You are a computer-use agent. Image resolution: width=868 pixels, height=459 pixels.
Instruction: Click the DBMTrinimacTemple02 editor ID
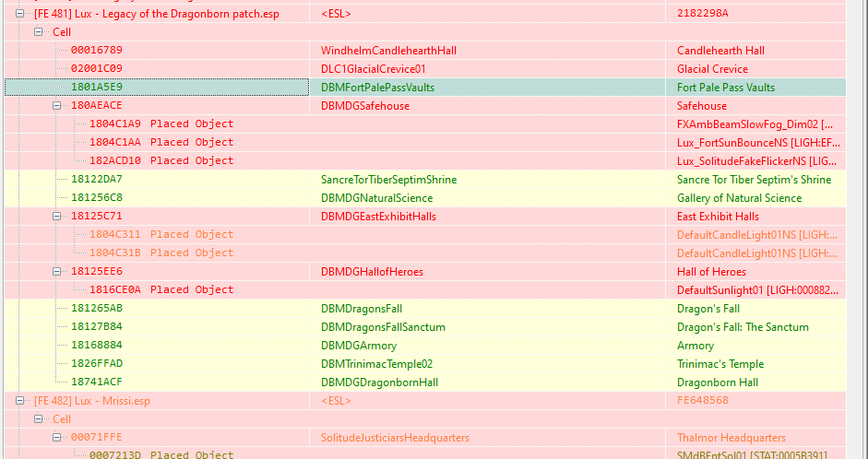[x=377, y=364]
